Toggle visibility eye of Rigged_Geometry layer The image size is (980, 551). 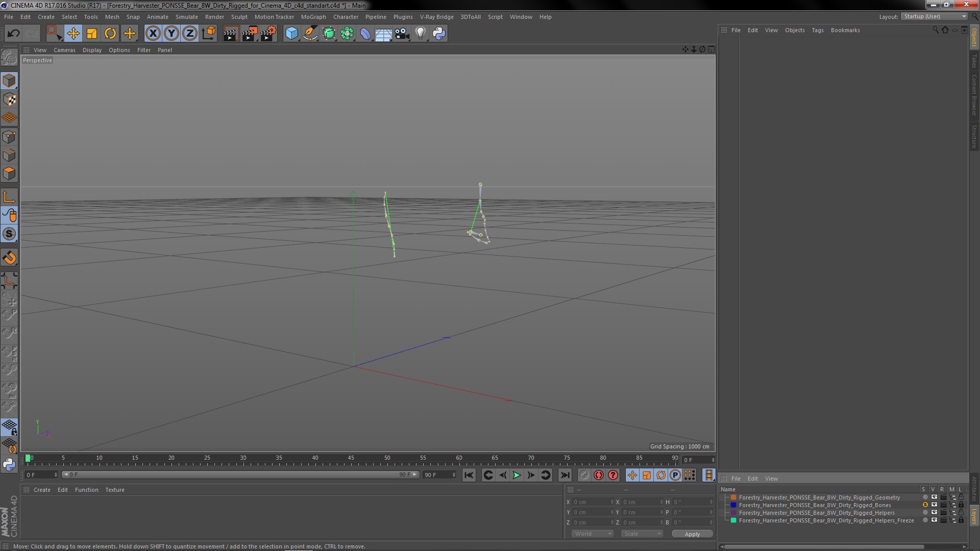point(934,497)
